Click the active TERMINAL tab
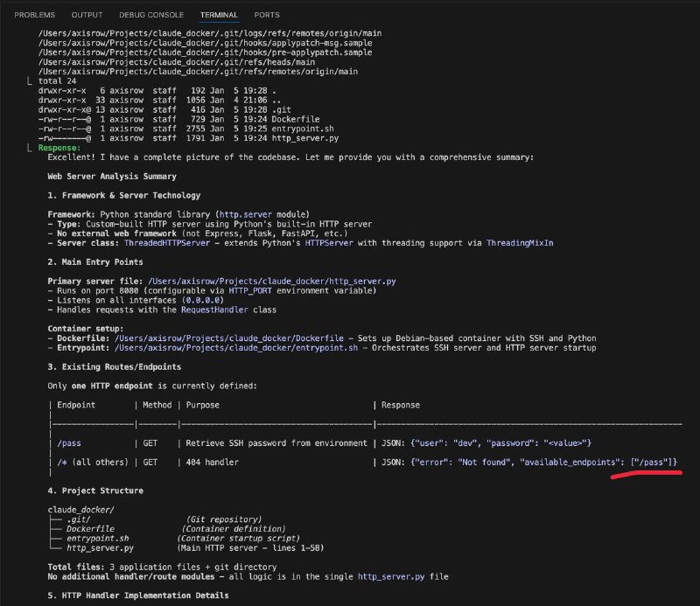This screenshot has width=700, height=606. coord(219,15)
